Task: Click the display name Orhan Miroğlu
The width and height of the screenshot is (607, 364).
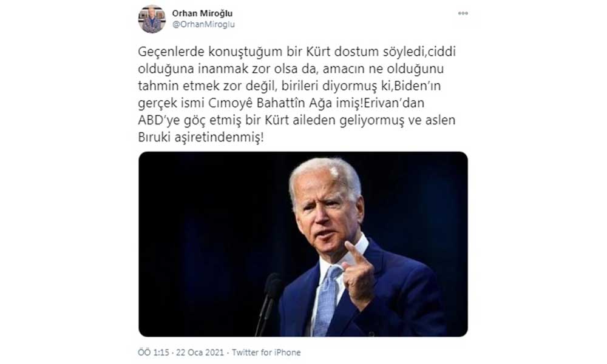Action: [202, 13]
